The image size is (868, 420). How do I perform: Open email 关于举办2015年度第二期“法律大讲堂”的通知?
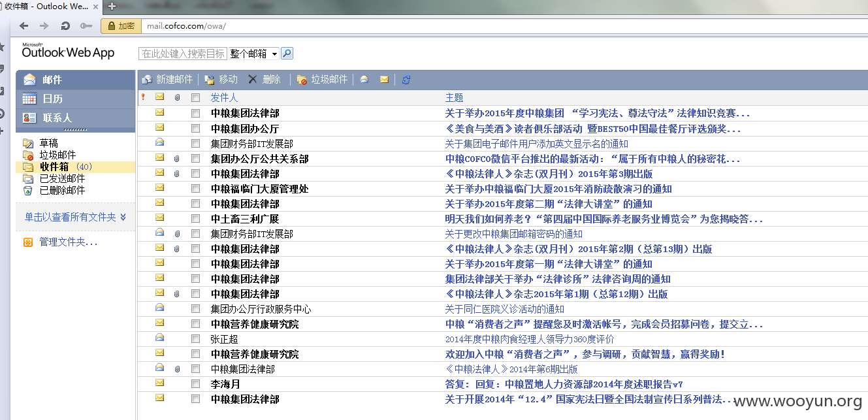[549, 204]
